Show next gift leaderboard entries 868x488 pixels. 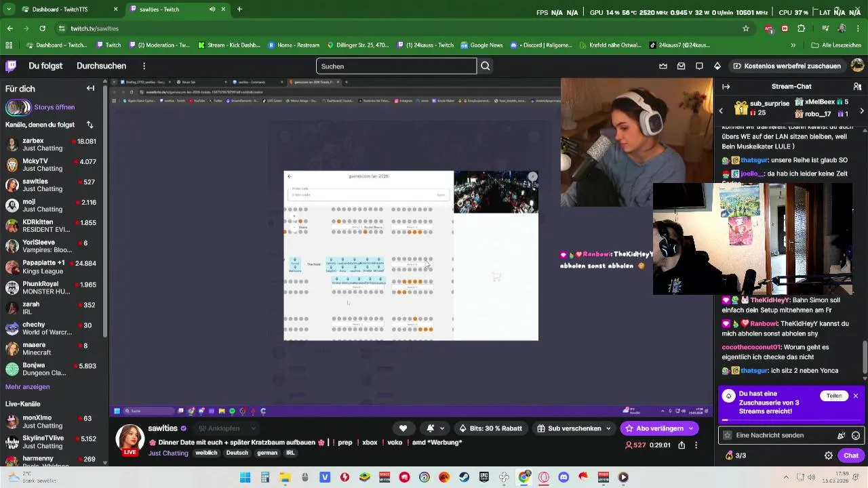862,110
